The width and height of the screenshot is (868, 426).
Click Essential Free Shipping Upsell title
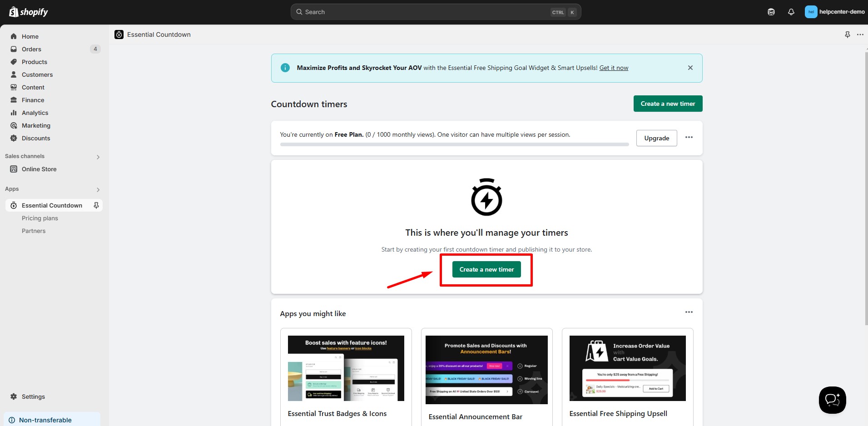[x=618, y=414]
